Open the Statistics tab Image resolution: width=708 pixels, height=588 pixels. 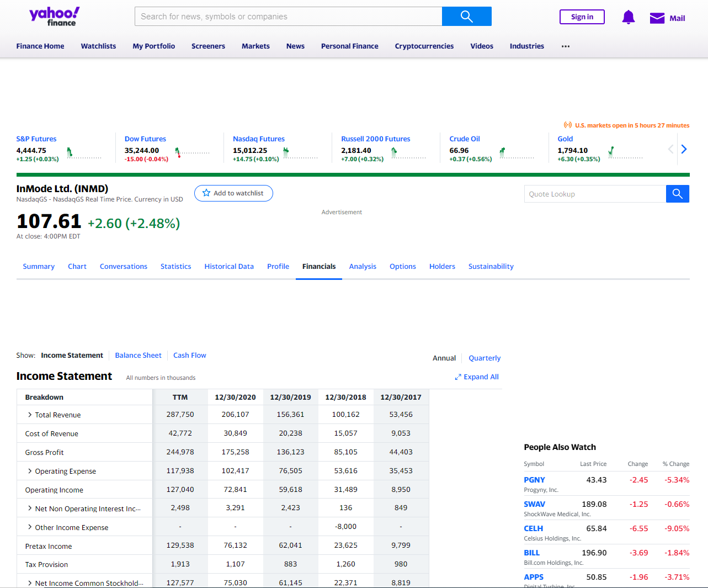pos(176,267)
